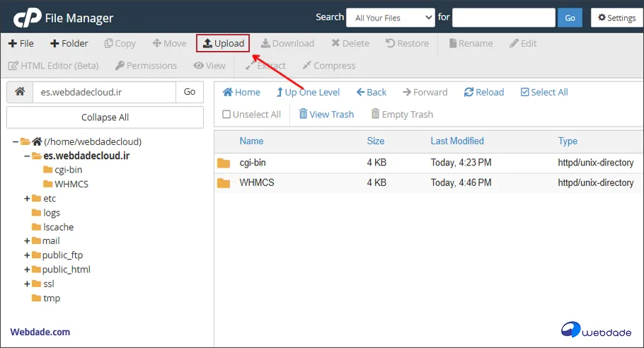This screenshot has width=644, height=348.
Task: Create a new folder with + Folder
Action: (x=69, y=43)
